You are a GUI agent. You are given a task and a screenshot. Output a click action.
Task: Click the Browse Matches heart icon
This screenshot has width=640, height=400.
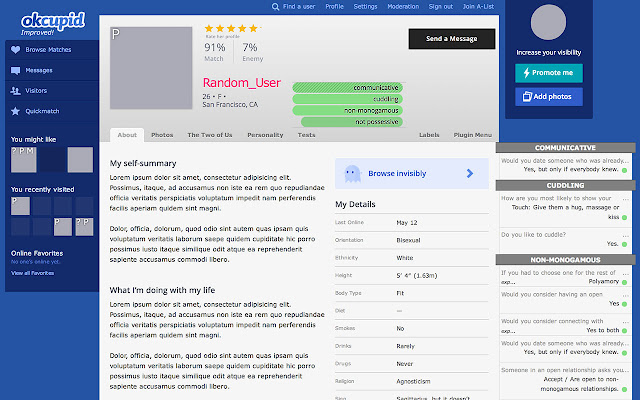coord(16,48)
